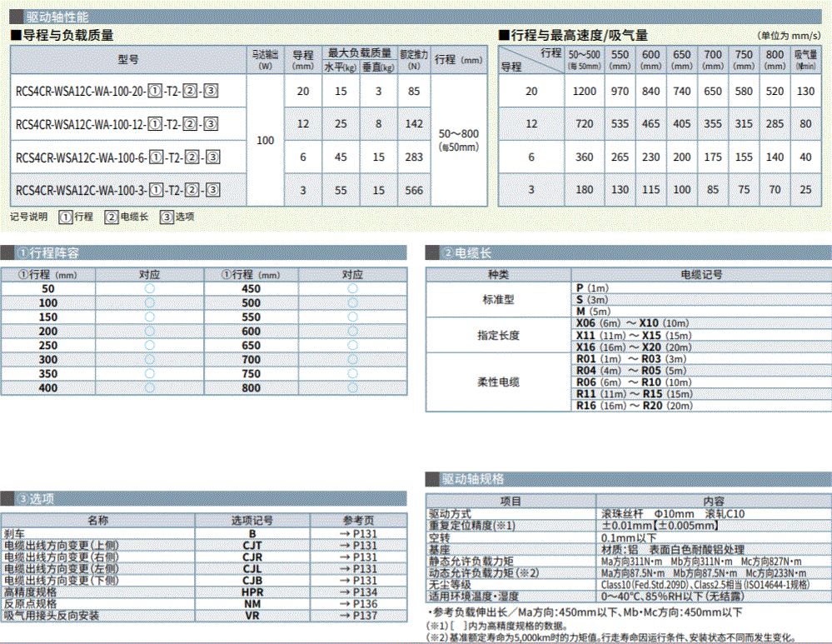
Task: Select option code CJR
Action: point(252,557)
